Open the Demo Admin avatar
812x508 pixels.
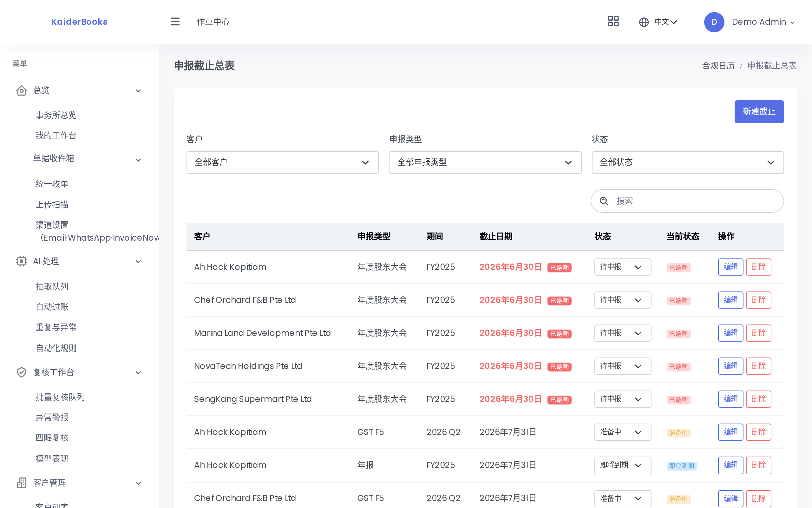[x=714, y=22]
